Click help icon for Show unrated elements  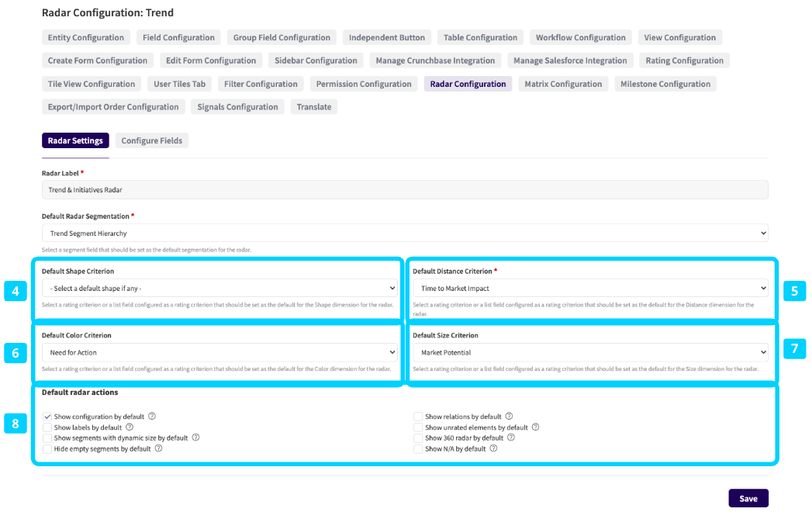tap(535, 427)
